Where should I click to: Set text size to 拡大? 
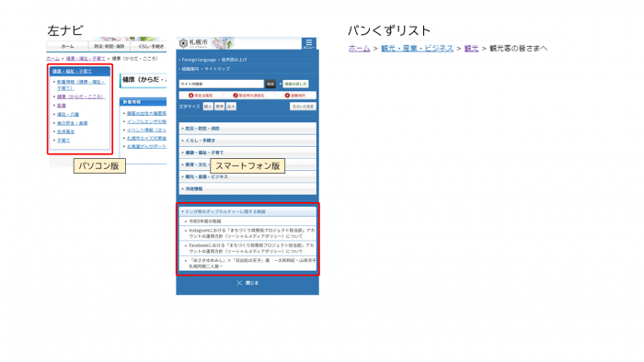coord(231,107)
